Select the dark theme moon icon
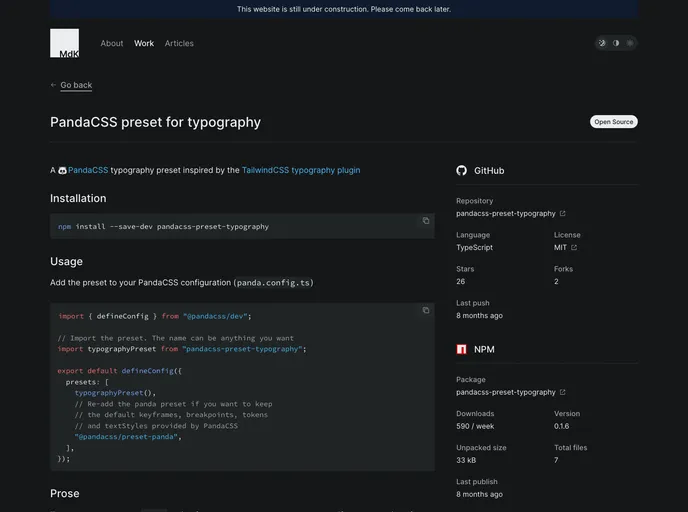688x512 pixels. 602,43
